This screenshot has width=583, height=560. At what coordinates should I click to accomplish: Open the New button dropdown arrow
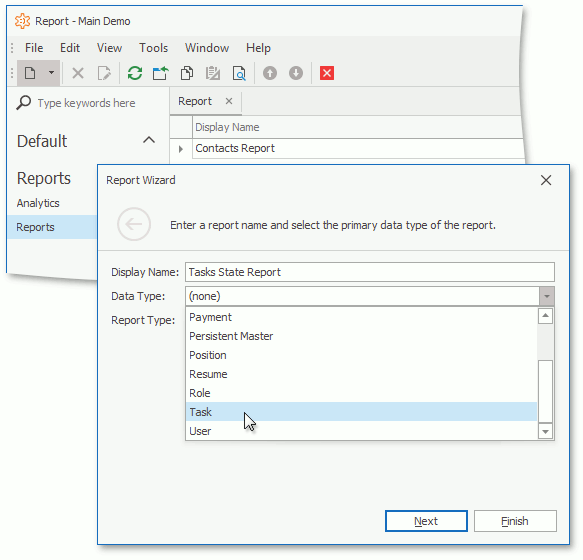[x=52, y=73]
